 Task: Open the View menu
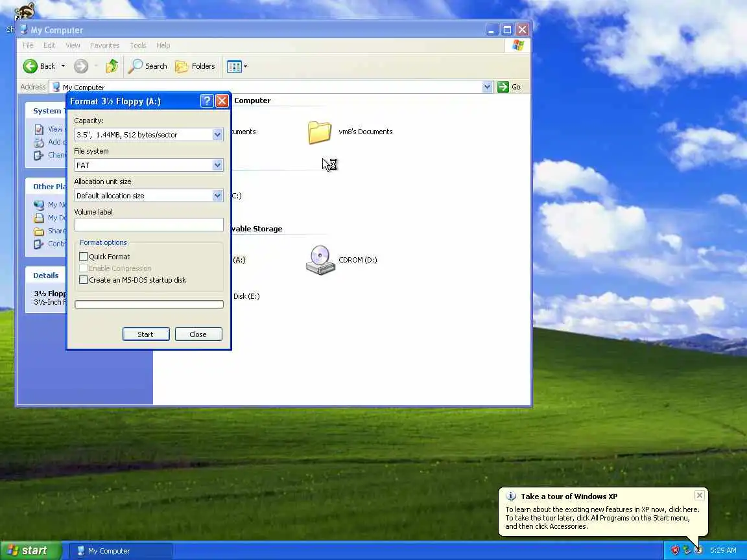coord(73,45)
